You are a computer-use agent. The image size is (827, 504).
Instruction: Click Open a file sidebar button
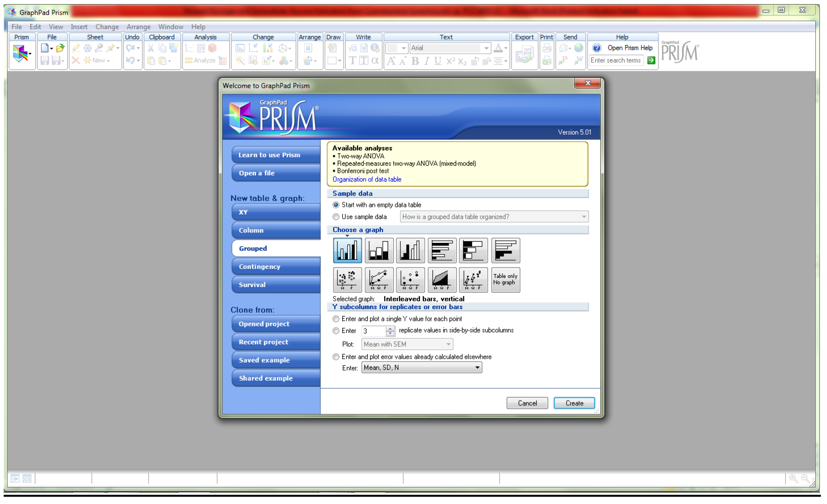tap(276, 173)
